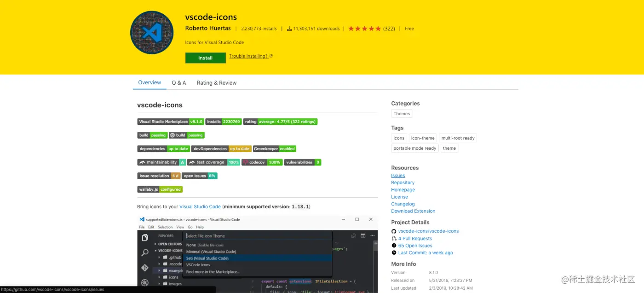644x293 pixels.
Task: Click the VS Code logo in preview title bar
Action: click(142, 220)
